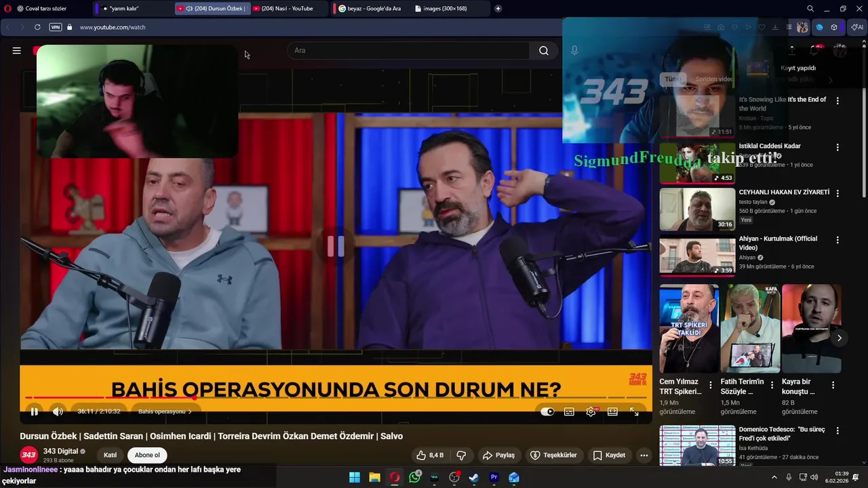Screen dimensions: 868x488
Task: Expand the 'Bahis operasyonu' chapter chevron
Action: click(190, 411)
